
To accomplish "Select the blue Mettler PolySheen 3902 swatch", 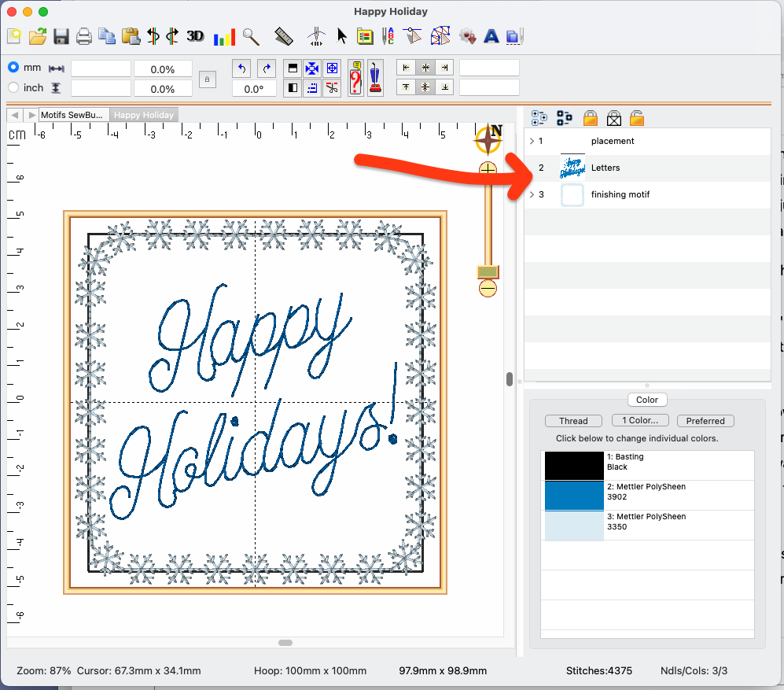I will (573, 496).
